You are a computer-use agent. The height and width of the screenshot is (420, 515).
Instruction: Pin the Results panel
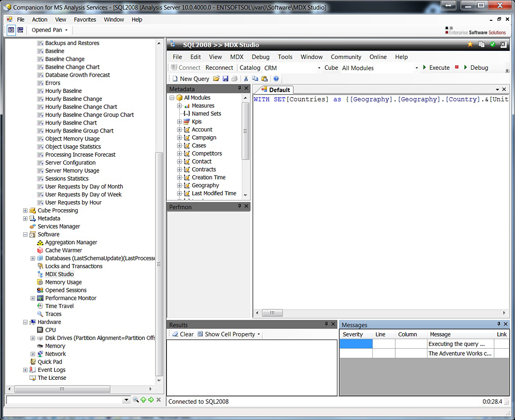[x=326, y=324]
